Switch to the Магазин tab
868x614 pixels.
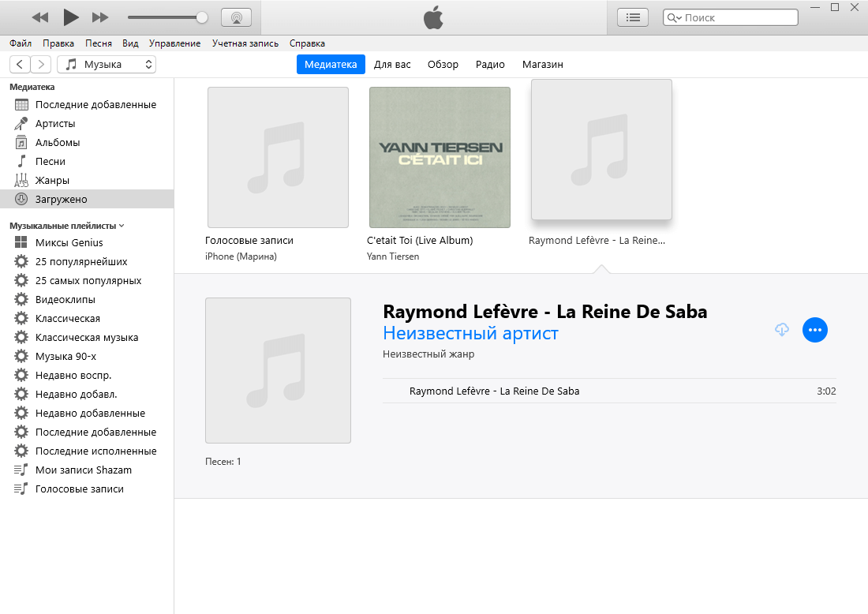542,64
